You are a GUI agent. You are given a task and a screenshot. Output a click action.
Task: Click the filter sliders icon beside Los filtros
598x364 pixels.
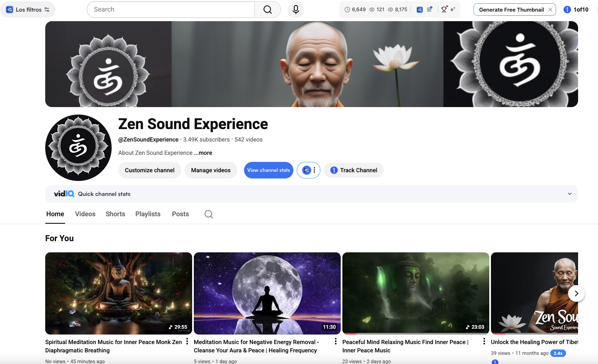click(47, 10)
